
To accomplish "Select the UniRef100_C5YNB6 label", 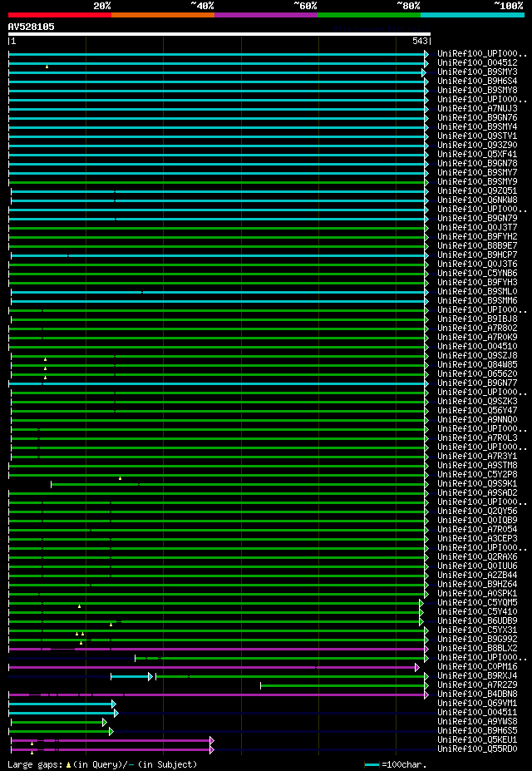I will [477, 274].
